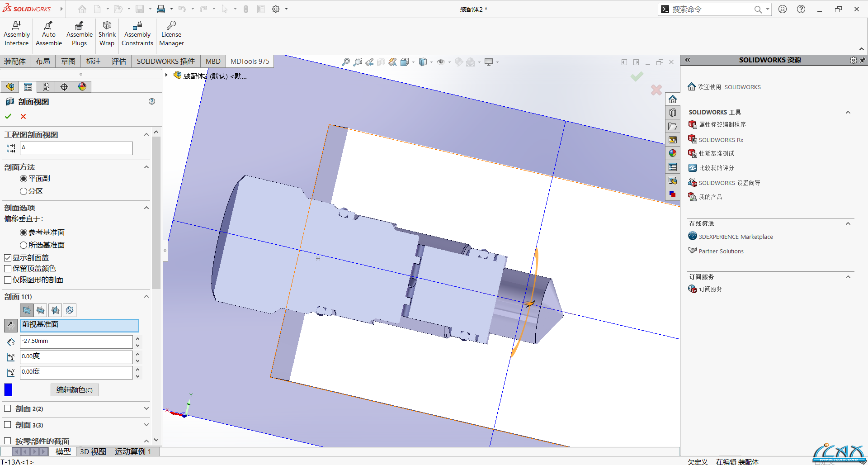
Task: Switch to the PropertyManager tab icon
Action: coord(28,87)
